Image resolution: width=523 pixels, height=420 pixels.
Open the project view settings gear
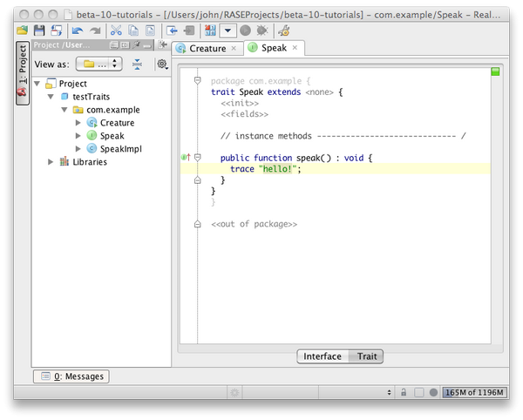coord(161,64)
